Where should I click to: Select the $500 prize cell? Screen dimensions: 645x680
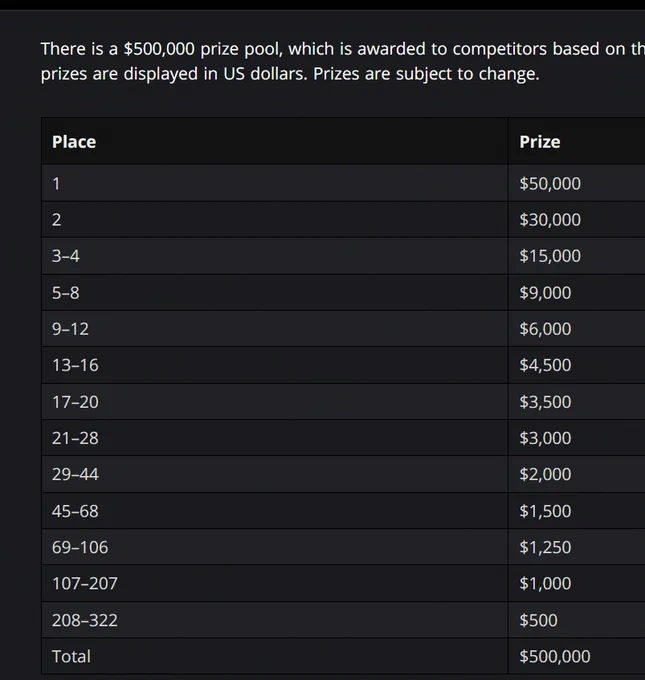[x=538, y=620]
